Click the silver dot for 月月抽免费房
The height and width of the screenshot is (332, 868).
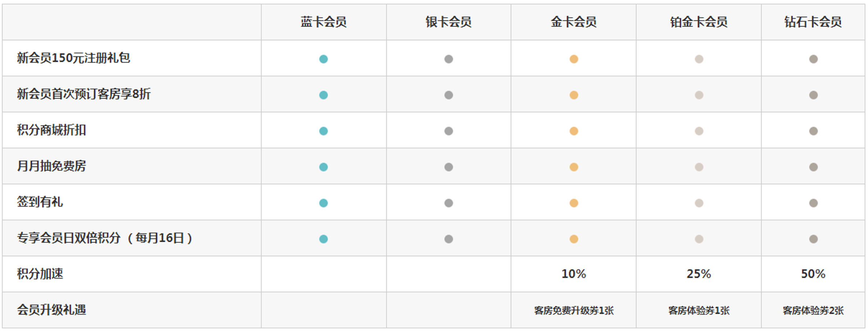coord(448,167)
